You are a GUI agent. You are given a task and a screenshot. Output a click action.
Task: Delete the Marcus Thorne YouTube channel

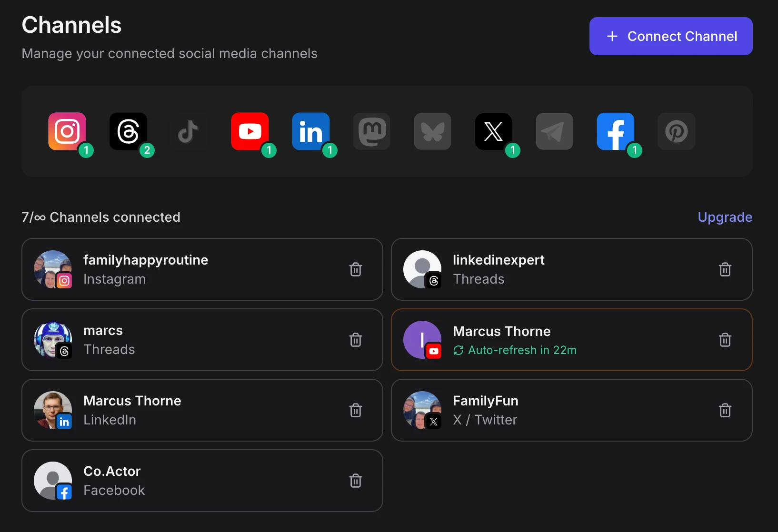tap(725, 340)
